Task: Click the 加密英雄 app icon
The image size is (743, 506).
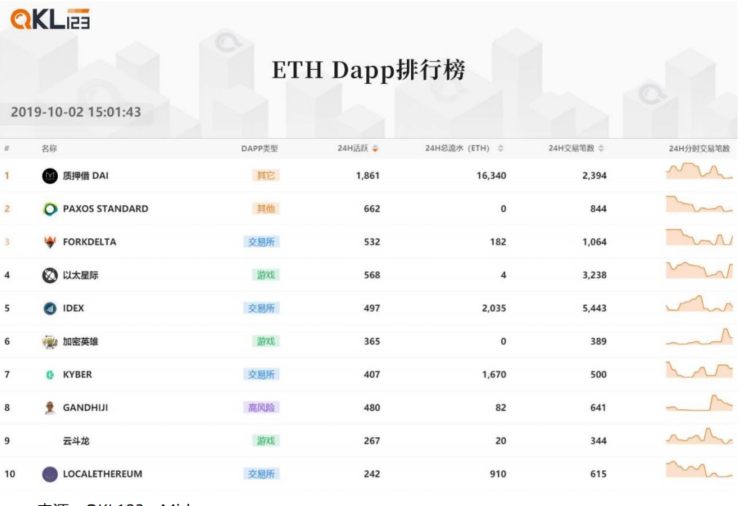Action: [50, 342]
